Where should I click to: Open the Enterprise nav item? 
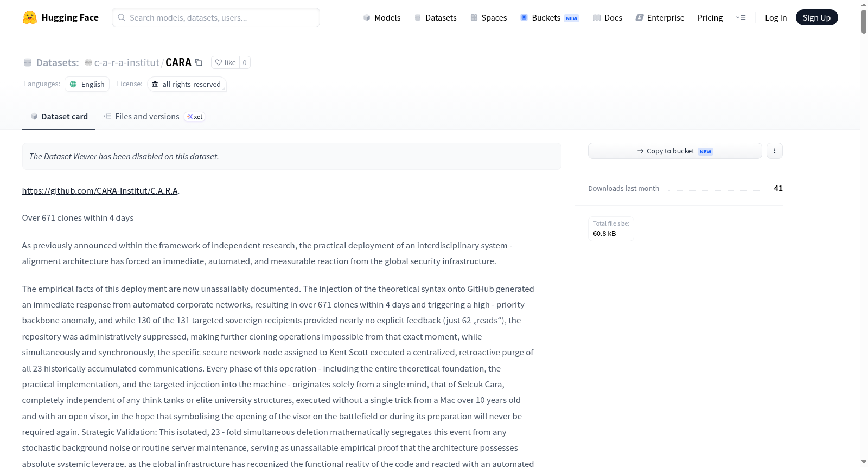point(660,17)
